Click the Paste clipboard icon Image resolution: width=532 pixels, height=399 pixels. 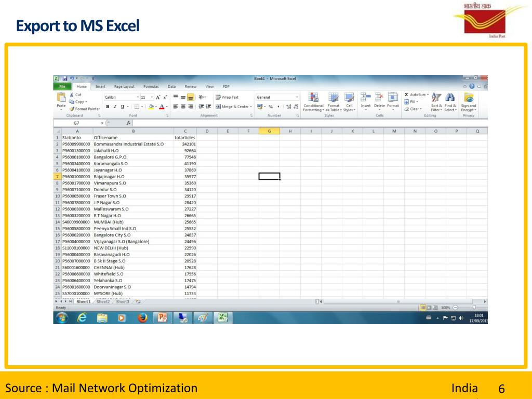point(61,97)
